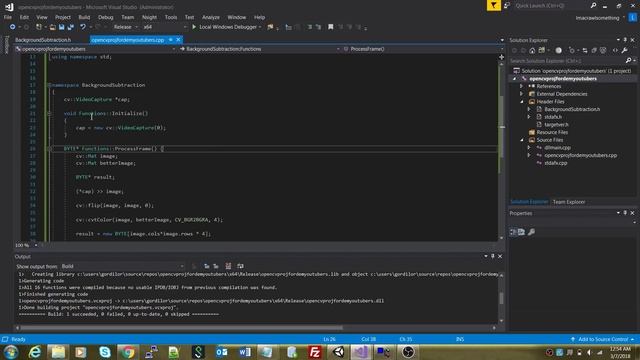Expand the External Dependencies node
This screenshot has width=640, height=360.
tap(521, 94)
